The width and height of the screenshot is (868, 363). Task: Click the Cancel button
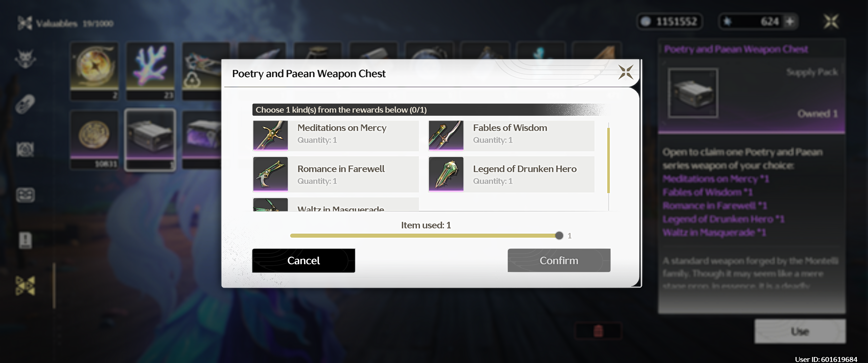tap(303, 260)
